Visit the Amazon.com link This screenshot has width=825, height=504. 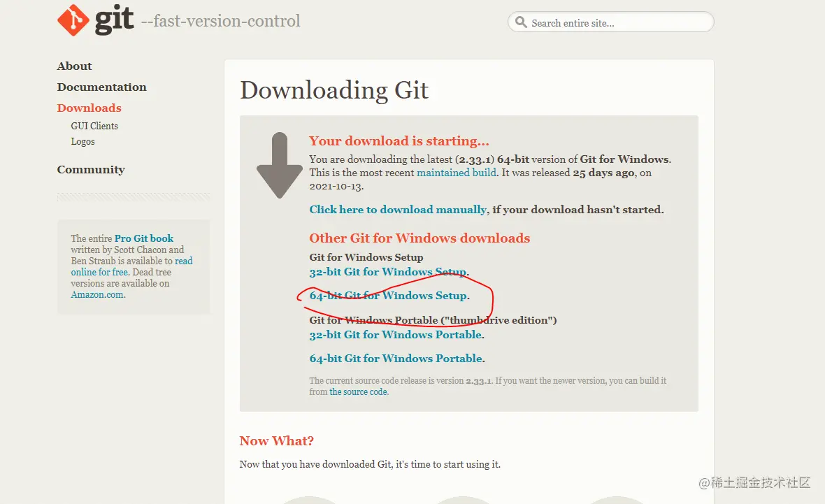click(97, 294)
